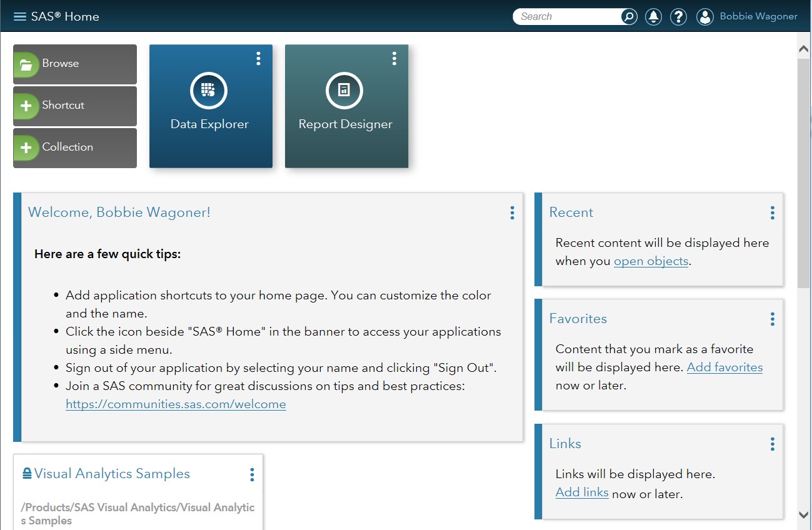Screen dimensions: 812x530
Task: Click the search magnifier icon
Action: (x=628, y=16)
